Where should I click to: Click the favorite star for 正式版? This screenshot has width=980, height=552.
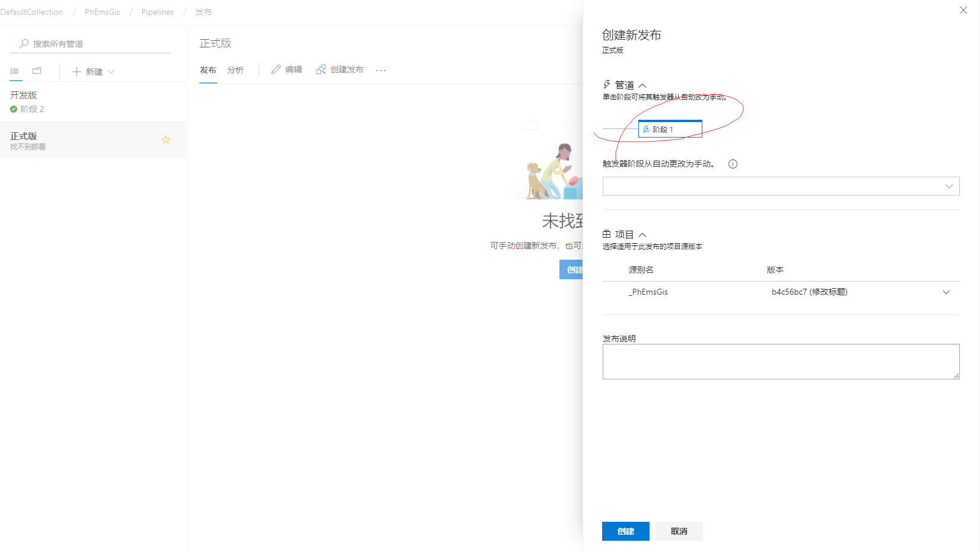coord(166,140)
